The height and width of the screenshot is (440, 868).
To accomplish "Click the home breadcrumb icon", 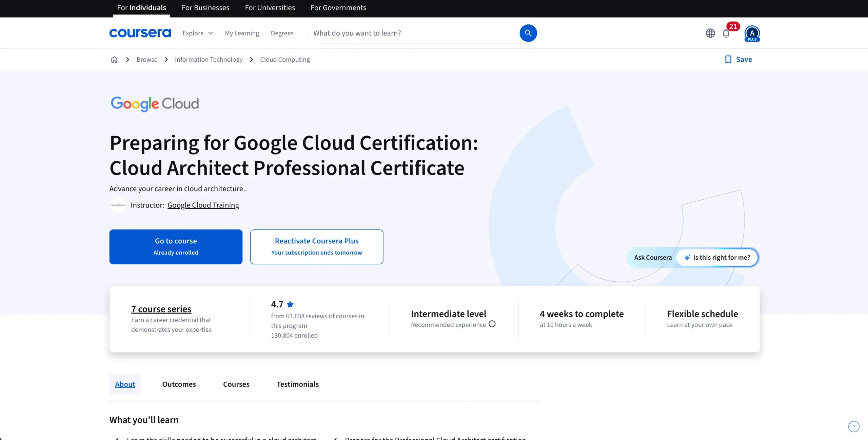I will (114, 60).
